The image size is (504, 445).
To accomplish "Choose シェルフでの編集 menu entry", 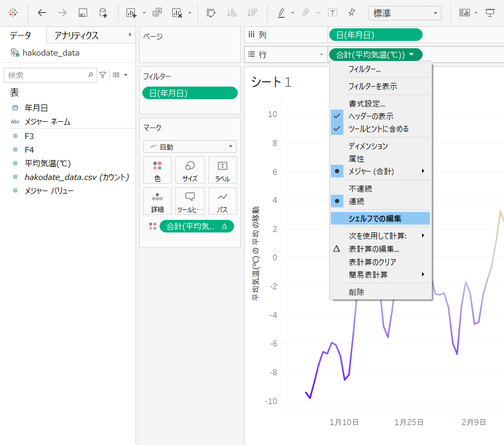I will click(380, 218).
